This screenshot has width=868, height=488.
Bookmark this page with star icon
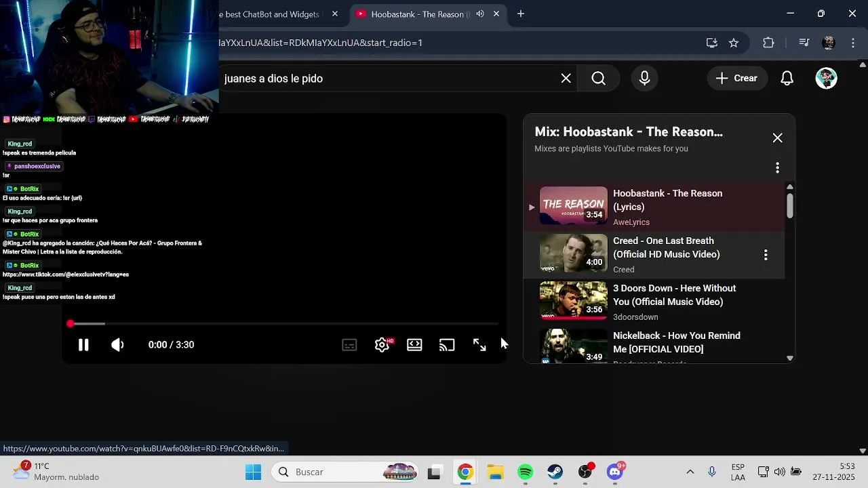(734, 43)
